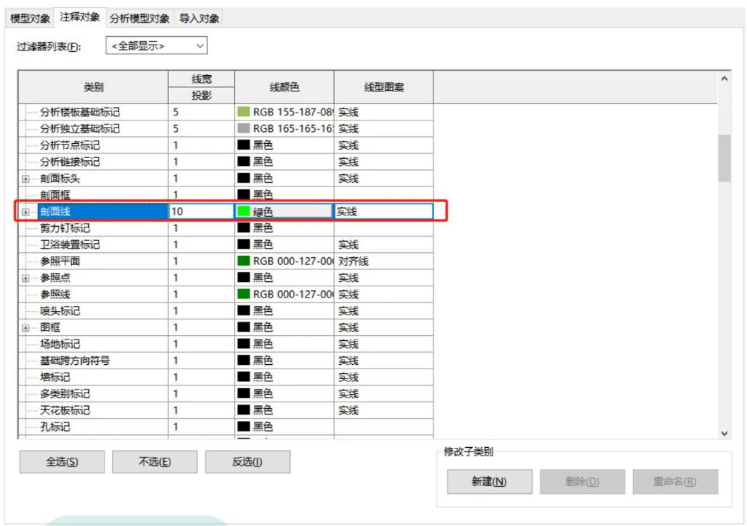
Task: Click the scrollbar up arrow
Action: [x=724, y=79]
